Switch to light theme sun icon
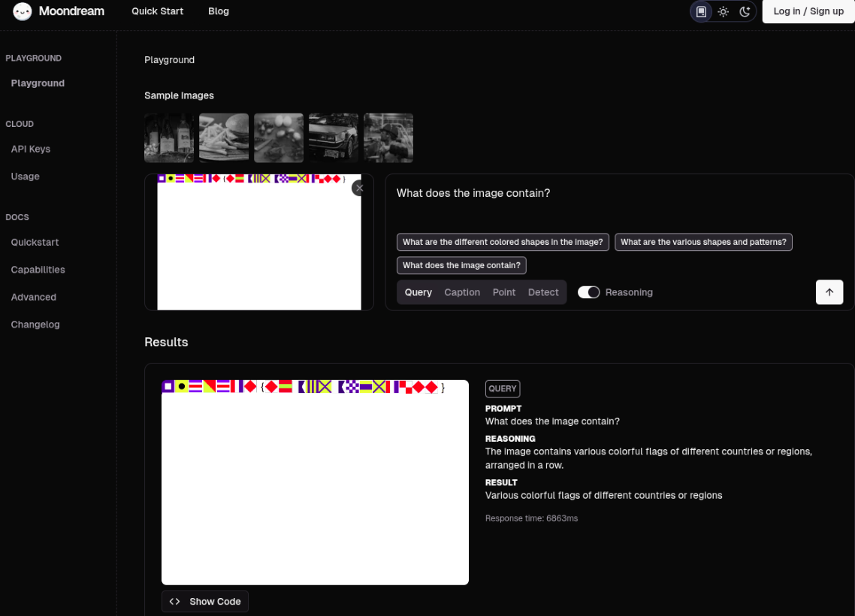 tap(723, 11)
